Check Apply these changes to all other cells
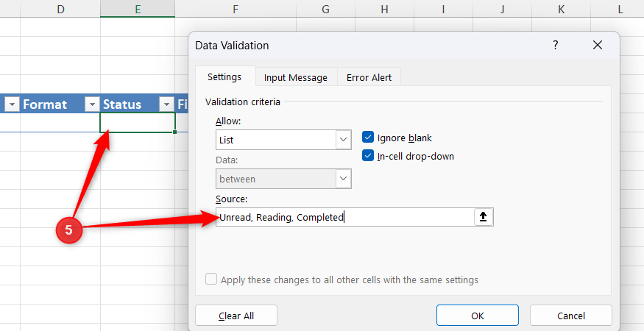644x331 pixels. 211,280
